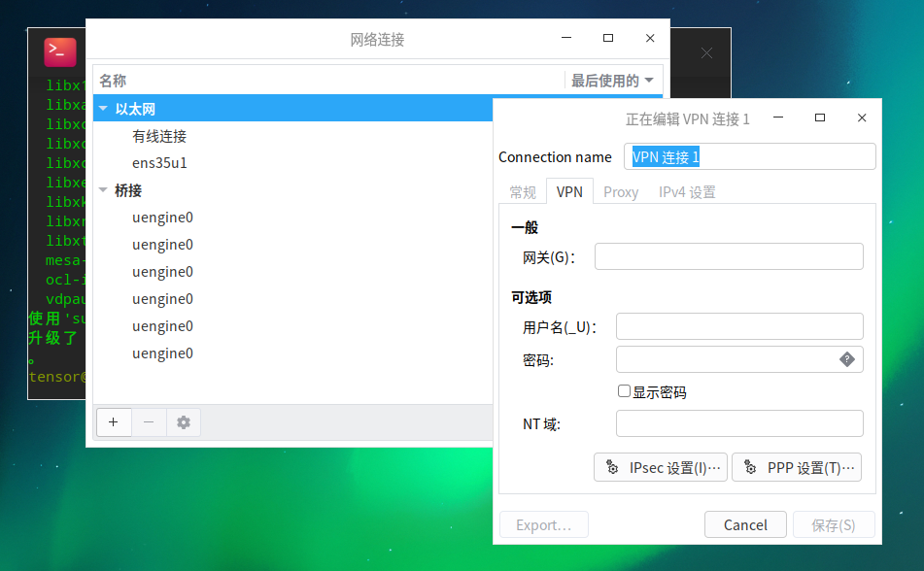Select the 有线连接 entry under 以太网
924x571 pixels.
click(x=159, y=135)
